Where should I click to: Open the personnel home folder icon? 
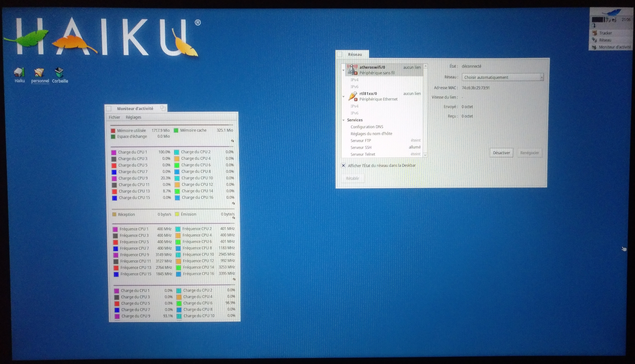click(x=39, y=73)
